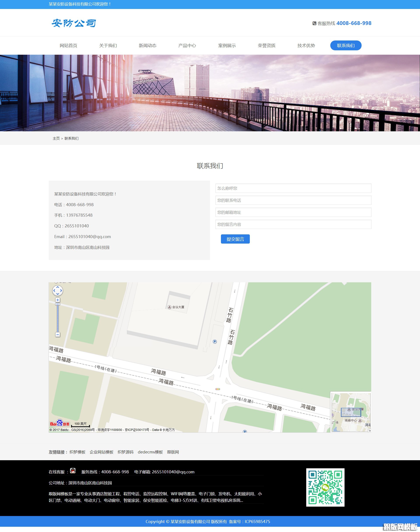420x532 pixels.
Task: Click the 地址：深圳市南山区南山科技园 line
Action: point(82,248)
